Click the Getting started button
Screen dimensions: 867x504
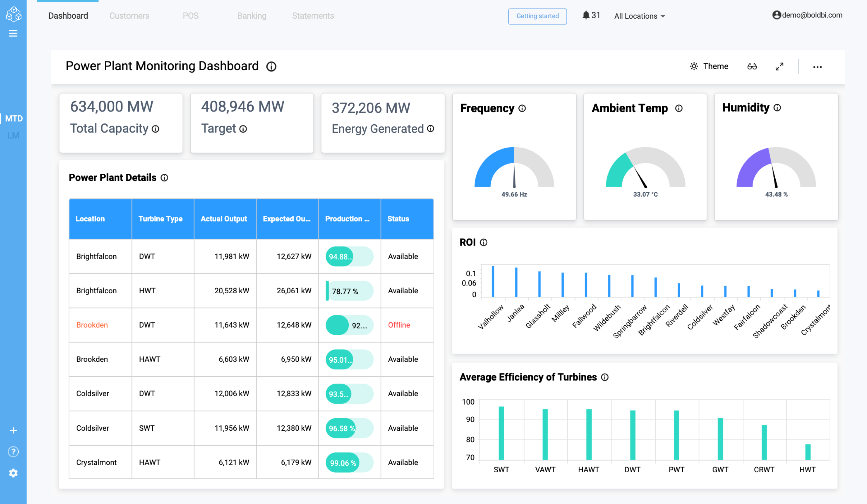coord(537,16)
